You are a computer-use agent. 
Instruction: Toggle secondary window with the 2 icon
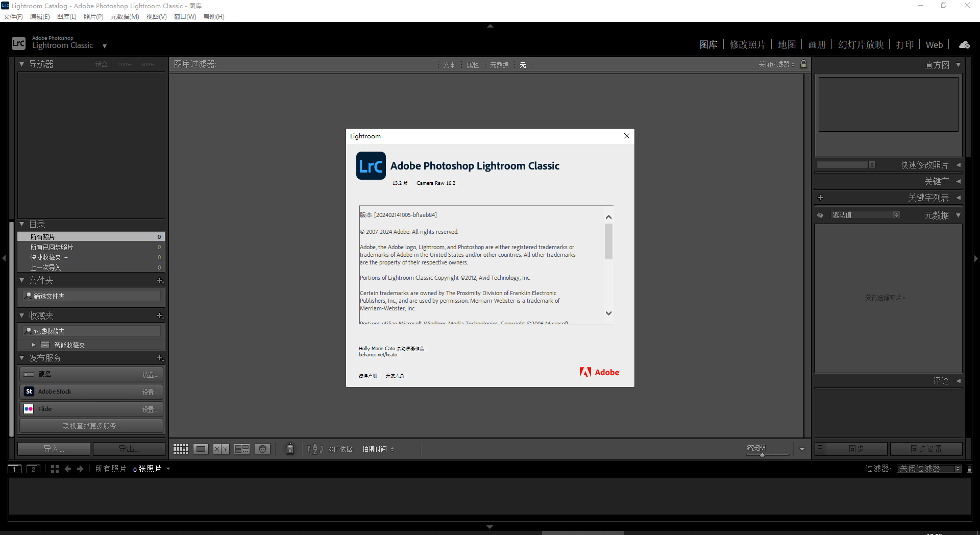point(33,469)
